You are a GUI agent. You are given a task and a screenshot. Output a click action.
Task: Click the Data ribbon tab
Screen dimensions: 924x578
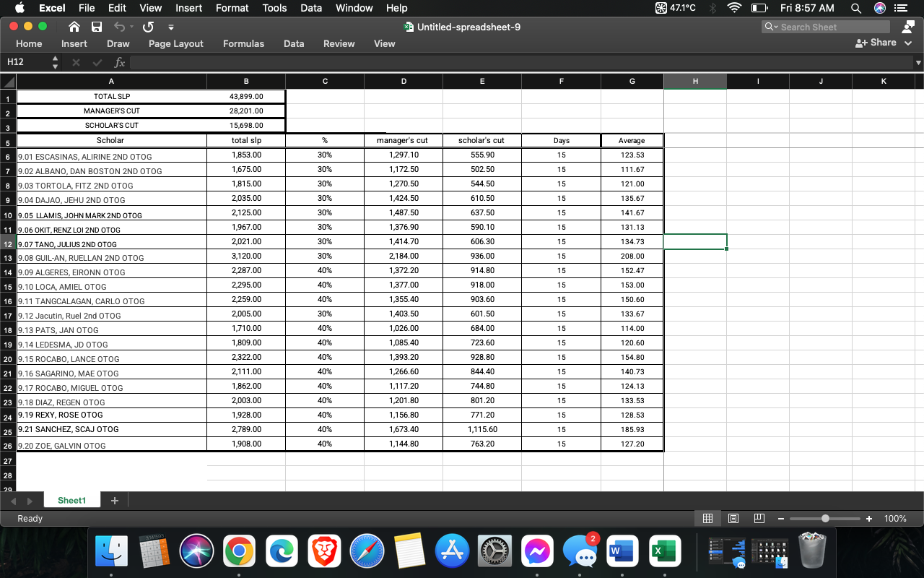tap(294, 43)
